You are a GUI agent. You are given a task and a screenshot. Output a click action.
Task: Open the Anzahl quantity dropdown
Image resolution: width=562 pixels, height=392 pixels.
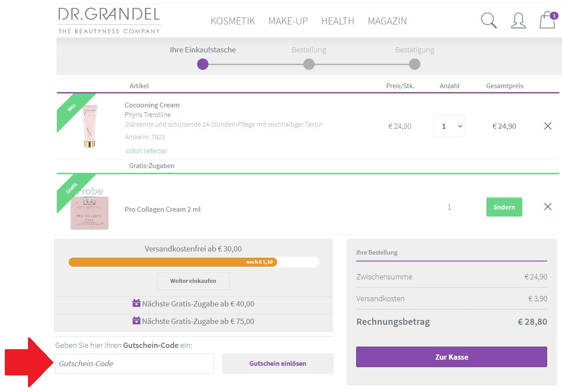449,126
